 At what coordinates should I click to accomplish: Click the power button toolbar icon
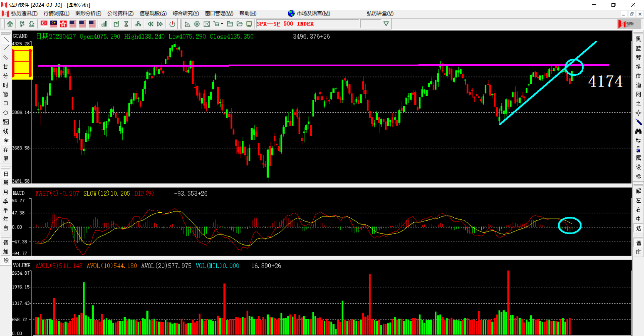tap(172, 24)
